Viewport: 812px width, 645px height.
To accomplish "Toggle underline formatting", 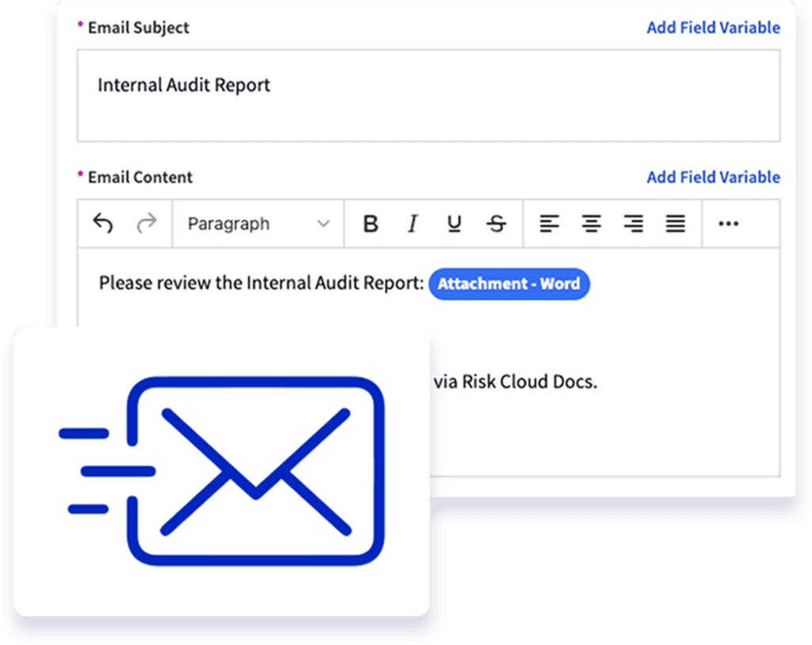I will pyautogui.click(x=454, y=224).
